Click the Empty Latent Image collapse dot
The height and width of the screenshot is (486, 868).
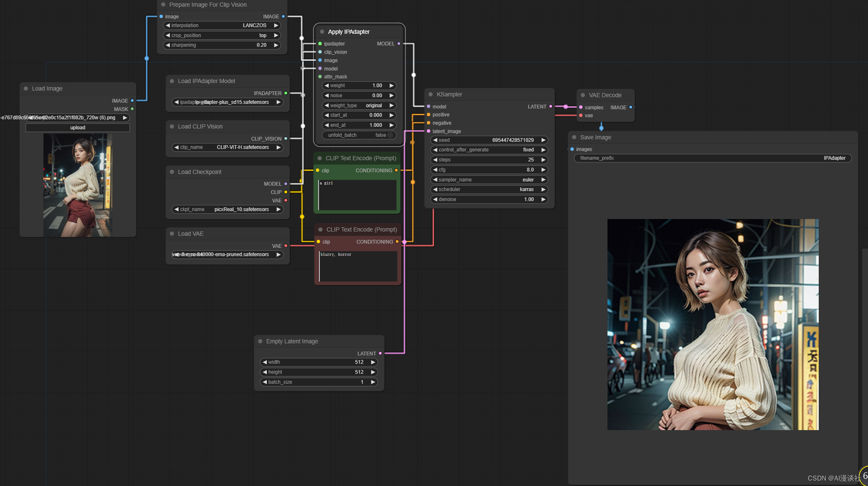260,342
